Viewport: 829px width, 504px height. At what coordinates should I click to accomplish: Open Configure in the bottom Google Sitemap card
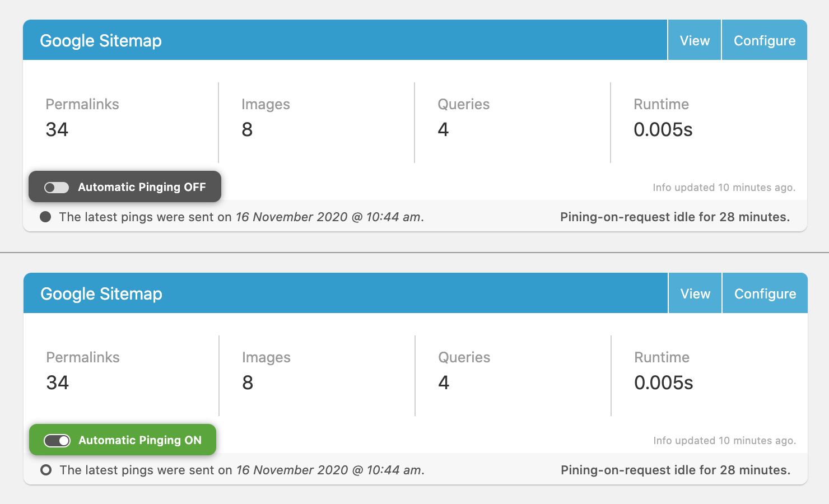(765, 293)
